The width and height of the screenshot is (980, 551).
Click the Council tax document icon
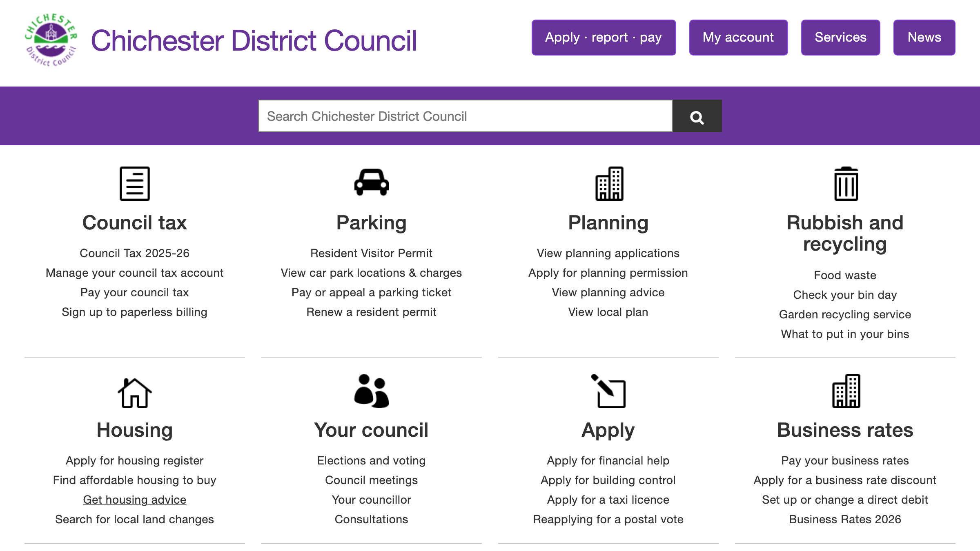click(x=134, y=183)
